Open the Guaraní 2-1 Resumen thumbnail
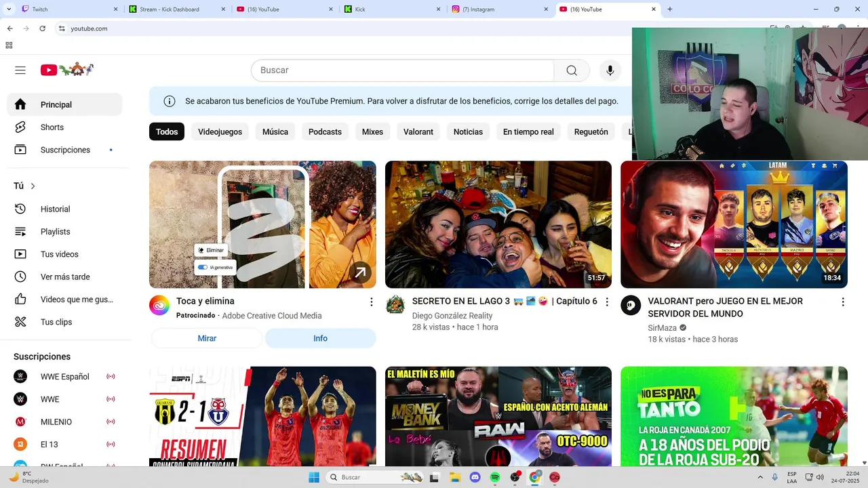This screenshot has width=868, height=488. pos(262,416)
